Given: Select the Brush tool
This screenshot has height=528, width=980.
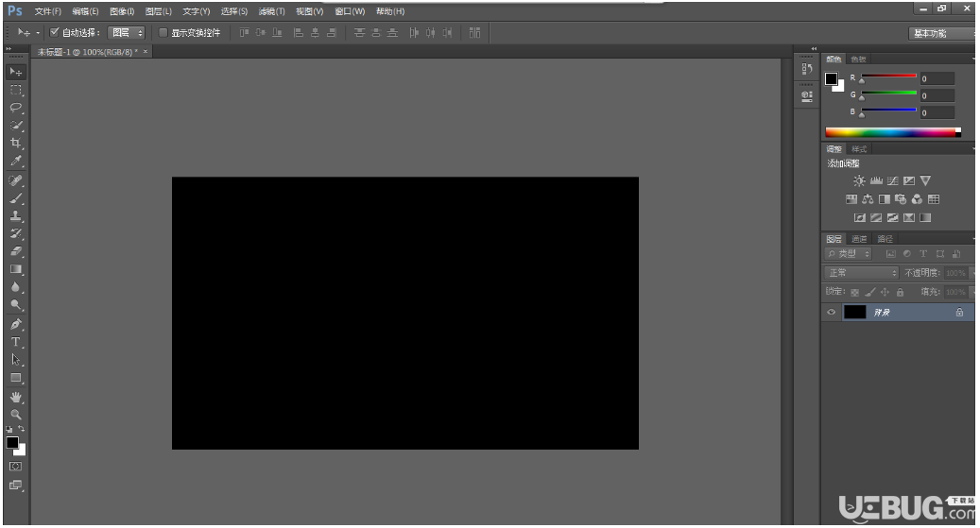Looking at the screenshot, I should [16, 198].
